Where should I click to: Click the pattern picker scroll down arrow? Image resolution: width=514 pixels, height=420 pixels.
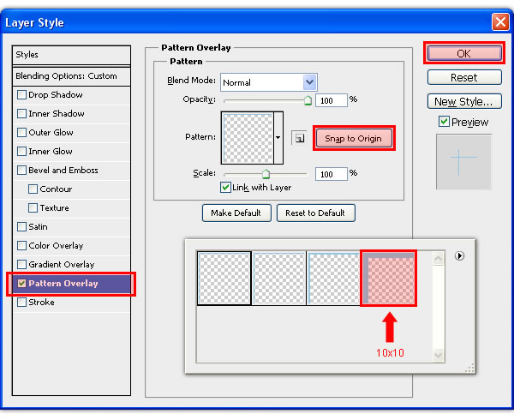click(438, 355)
